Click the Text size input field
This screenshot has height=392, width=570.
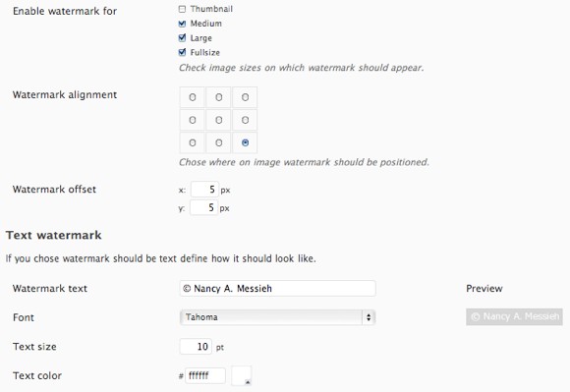[196, 347]
